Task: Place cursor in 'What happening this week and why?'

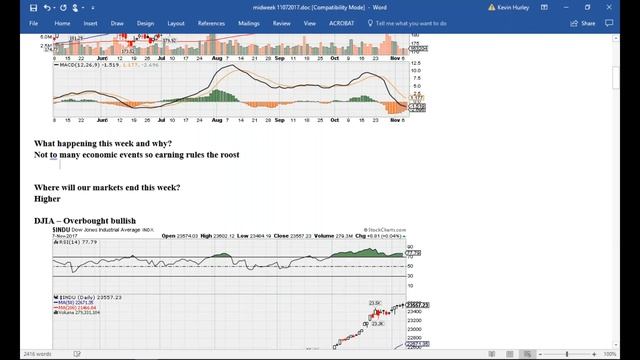Action: pos(103,144)
